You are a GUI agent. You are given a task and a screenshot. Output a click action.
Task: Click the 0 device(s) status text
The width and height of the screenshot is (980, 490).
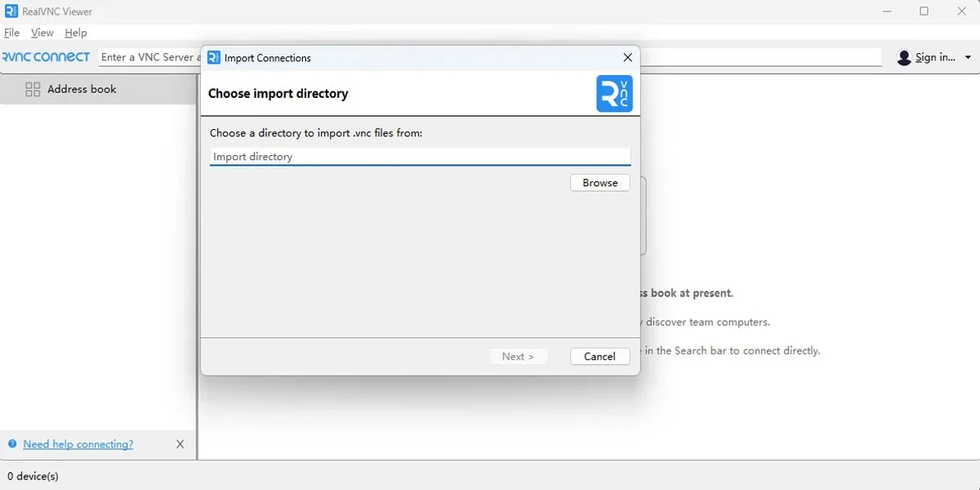(33, 476)
